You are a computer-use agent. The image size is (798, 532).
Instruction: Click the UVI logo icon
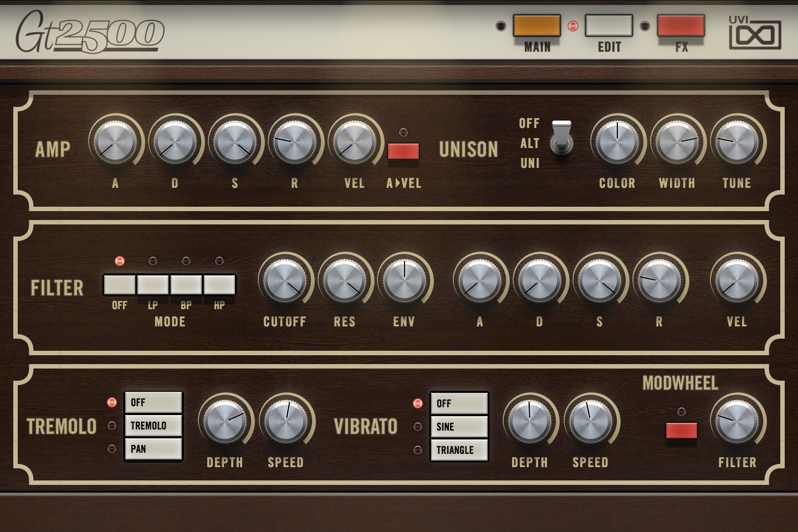click(755, 33)
